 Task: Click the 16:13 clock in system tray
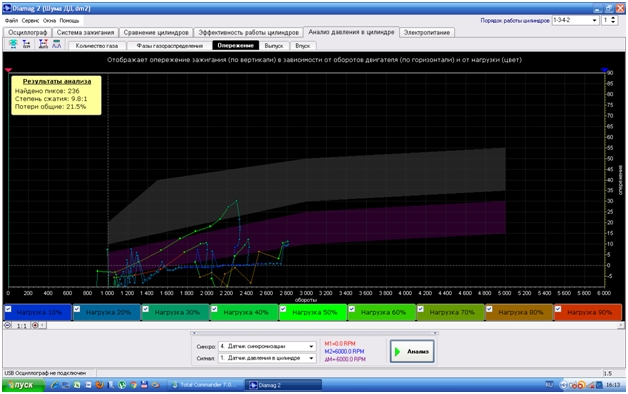pos(613,385)
